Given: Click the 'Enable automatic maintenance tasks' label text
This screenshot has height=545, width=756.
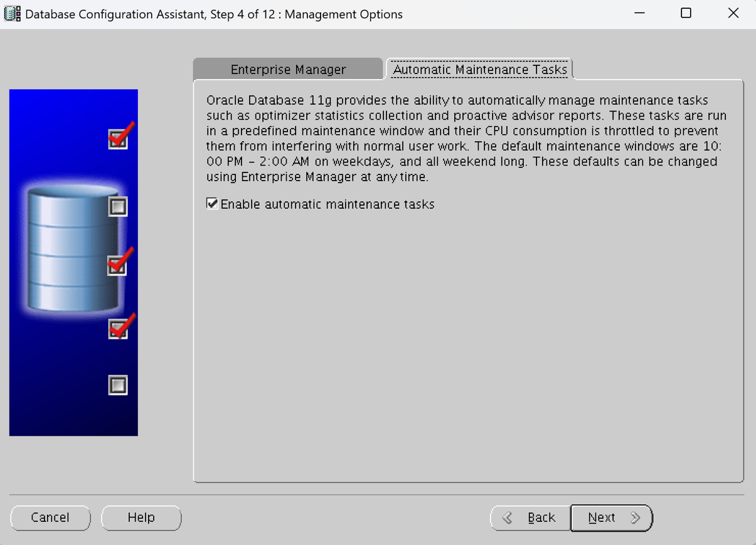Looking at the screenshot, I should [x=327, y=204].
